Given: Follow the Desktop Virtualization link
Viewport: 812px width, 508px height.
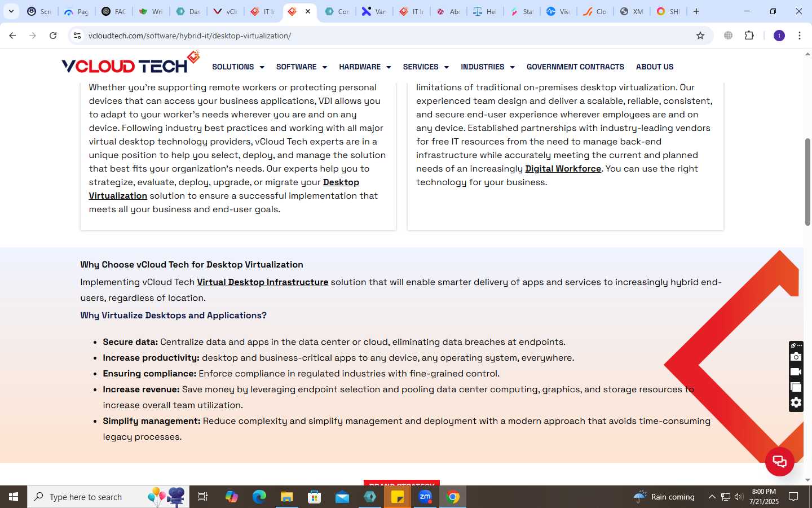Looking at the screenshot, I should pyautogui.click(x=341, y=182).
